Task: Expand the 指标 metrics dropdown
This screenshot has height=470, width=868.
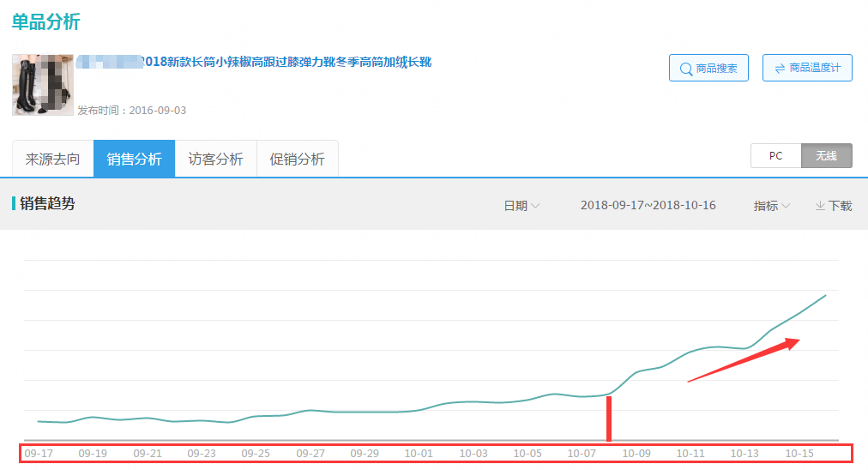Action: click(x=772, y=206)
